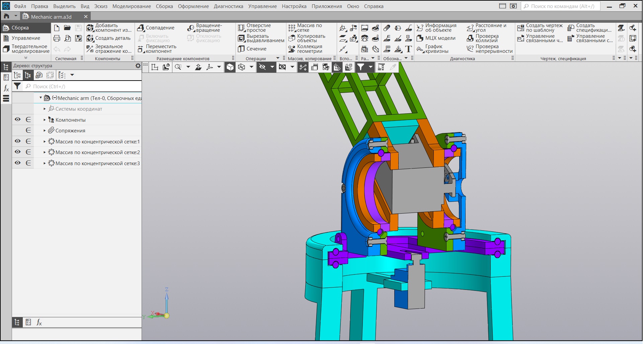Click the Сечение (Section) tool icon

[241, 49]
